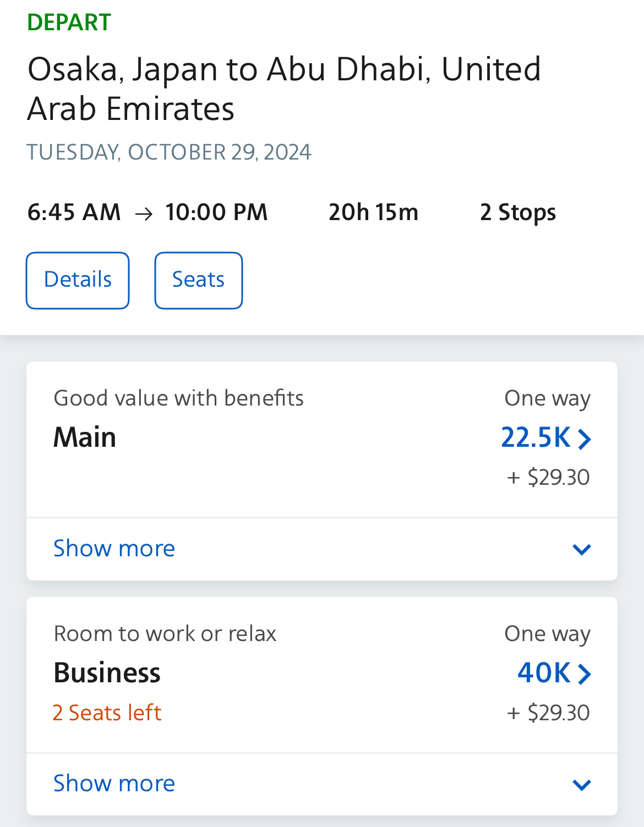Click the Main fare title

click(x=85, y=438)
